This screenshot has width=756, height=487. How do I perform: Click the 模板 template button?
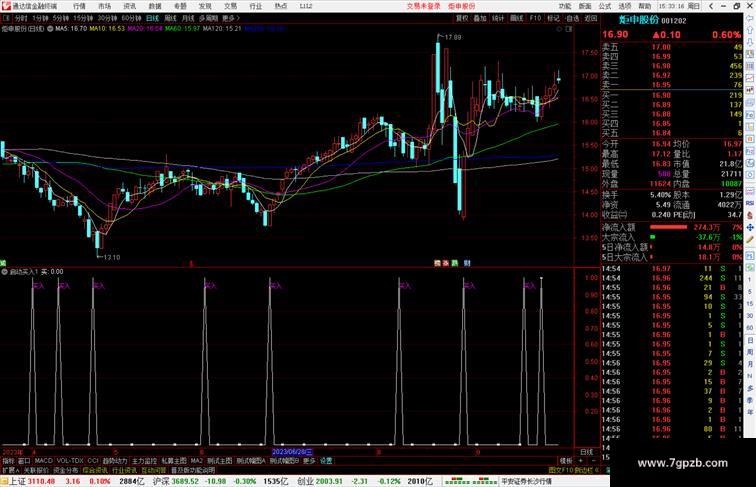point(566,461)
